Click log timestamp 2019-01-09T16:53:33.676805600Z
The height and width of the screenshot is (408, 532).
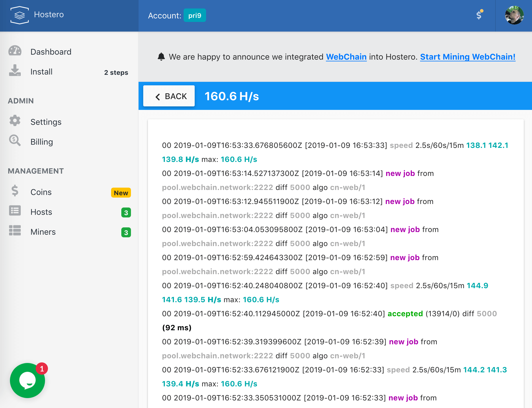click(238, 145)
